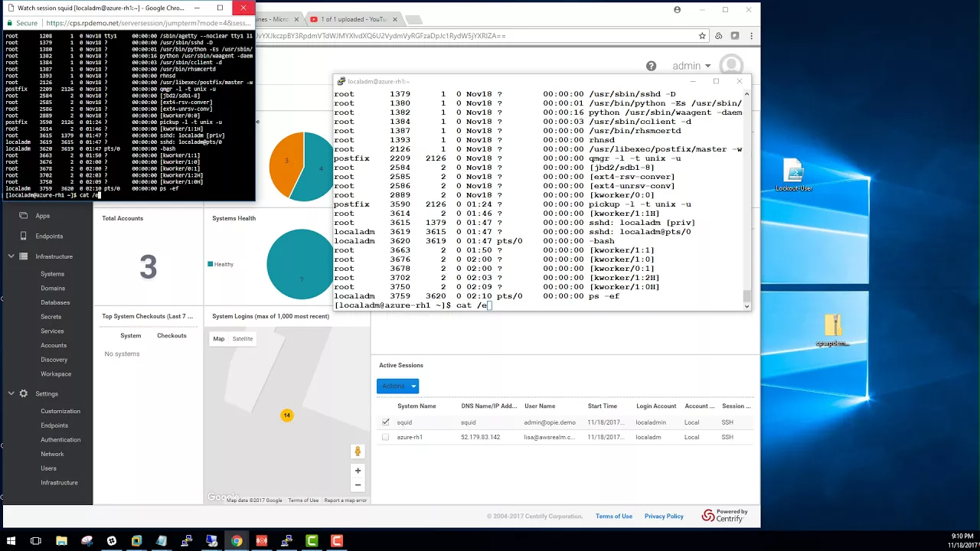Select the 52.179.83.142 IP address cell
980x551 pixels.
(x=480, y=437)
